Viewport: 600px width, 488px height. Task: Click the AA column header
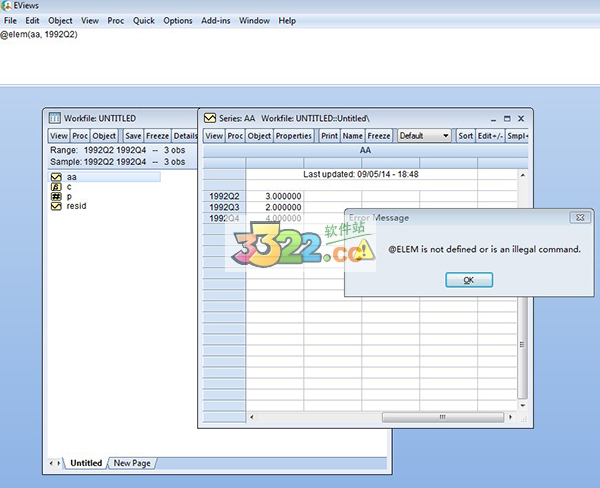pos(365,150)
